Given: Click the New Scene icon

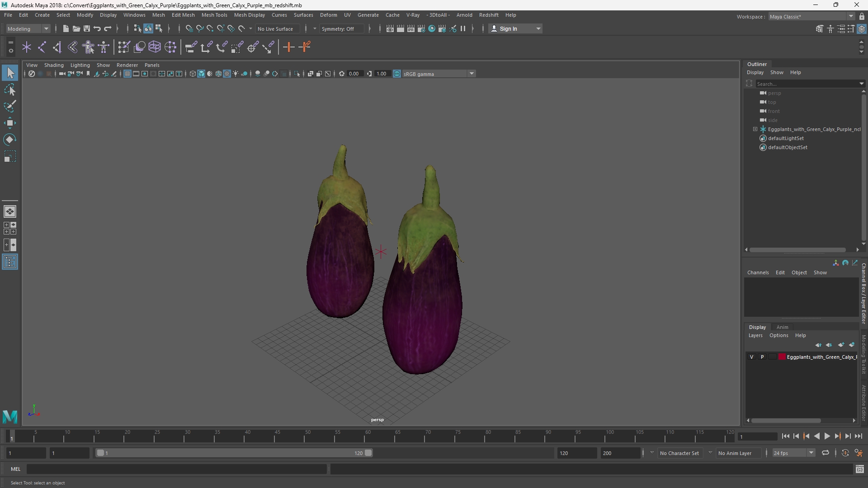Looking at the screenshot, I should point(66,28).
